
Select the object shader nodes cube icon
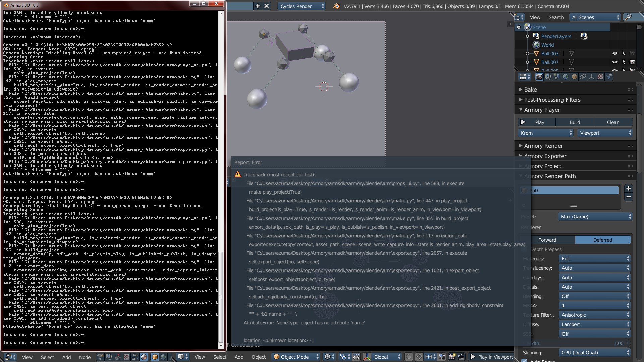pos(154,357)
